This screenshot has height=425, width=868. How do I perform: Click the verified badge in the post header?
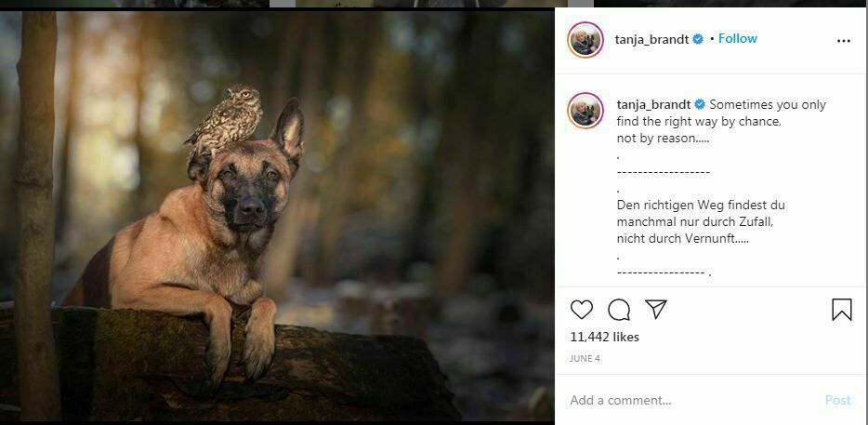point(698,39)
